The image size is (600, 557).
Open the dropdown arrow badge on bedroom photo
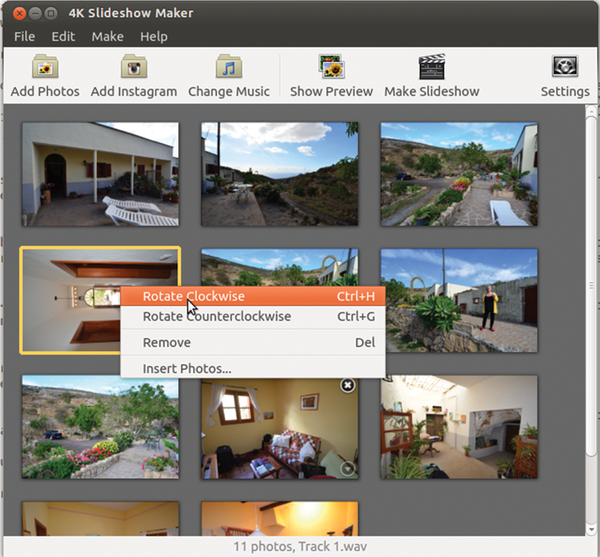pos(347,468)
